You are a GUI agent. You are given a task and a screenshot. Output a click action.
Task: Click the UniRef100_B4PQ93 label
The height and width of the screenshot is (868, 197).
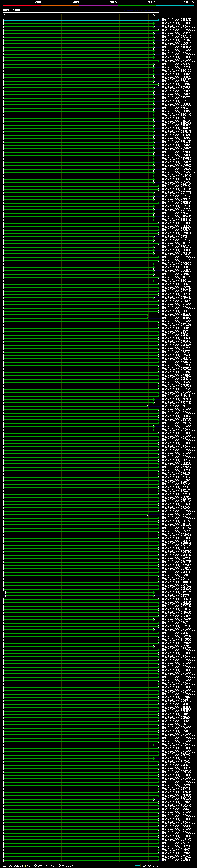point(176,125)
